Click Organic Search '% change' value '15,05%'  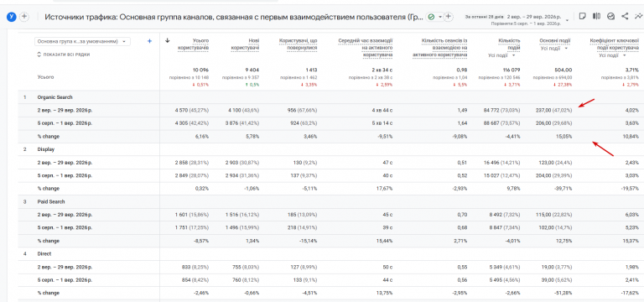point(563,137)
